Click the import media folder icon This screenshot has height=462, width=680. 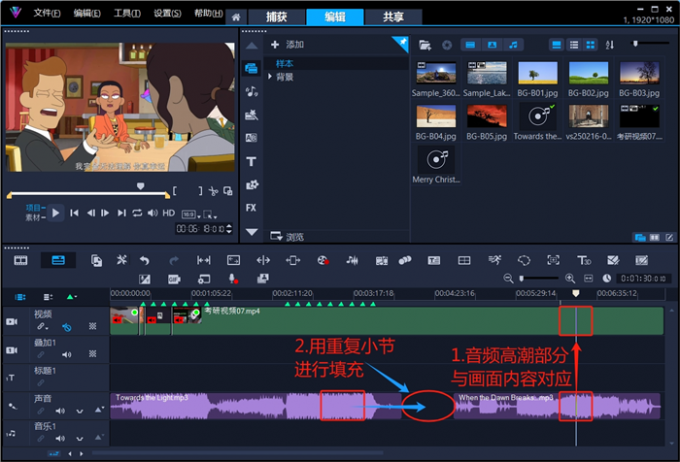(425, 45)
